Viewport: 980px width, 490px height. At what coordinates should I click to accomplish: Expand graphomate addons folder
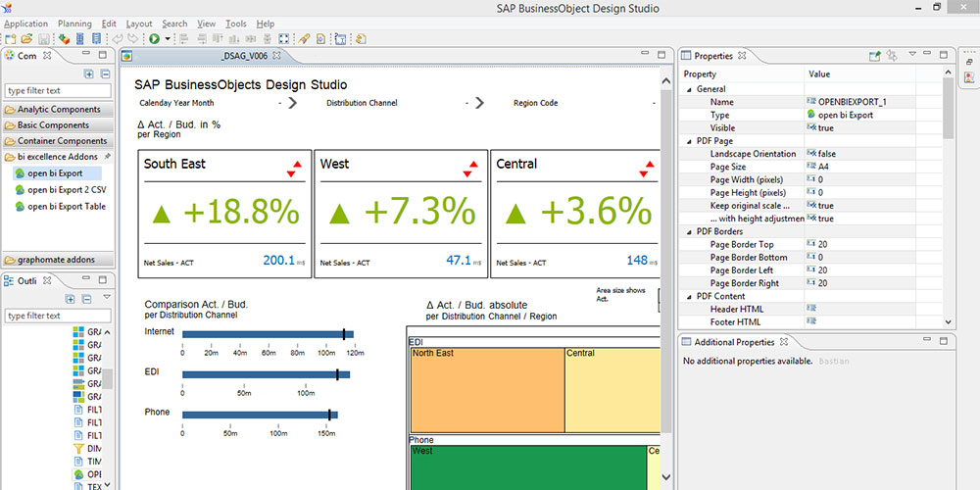coord(59,260)
